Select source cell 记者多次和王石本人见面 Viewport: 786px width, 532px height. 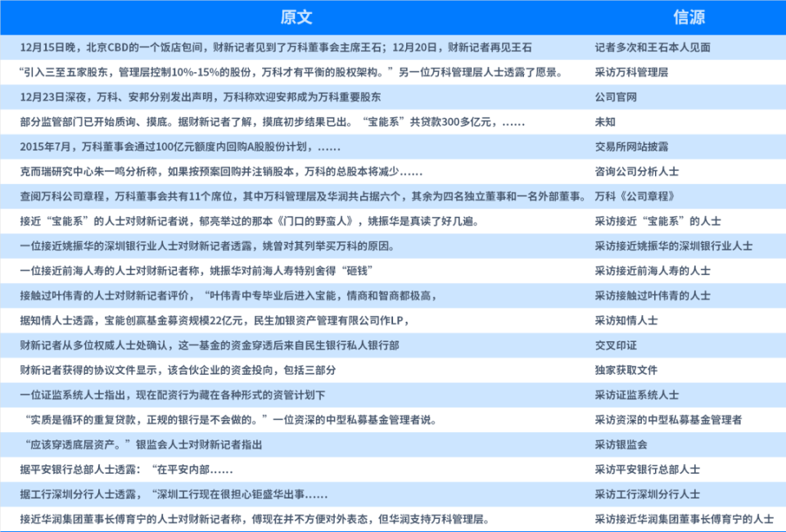pyautogui.click(x=653, y=47)
